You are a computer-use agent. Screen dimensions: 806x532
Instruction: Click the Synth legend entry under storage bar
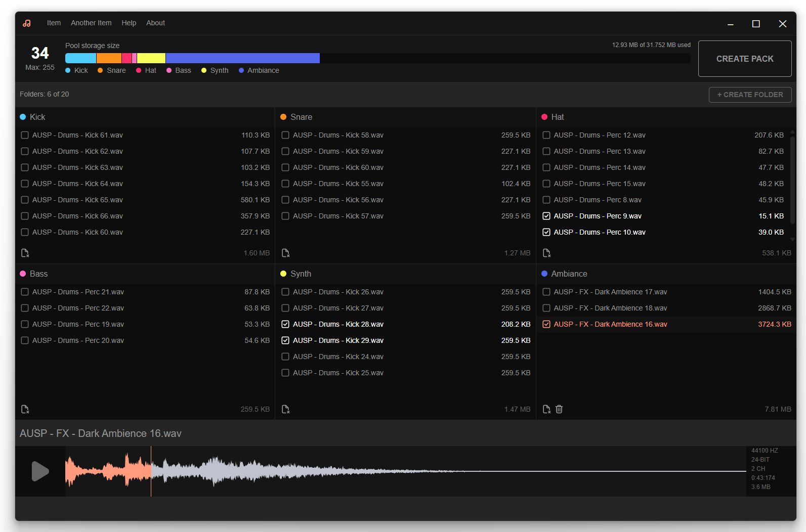tap(215, 70)
